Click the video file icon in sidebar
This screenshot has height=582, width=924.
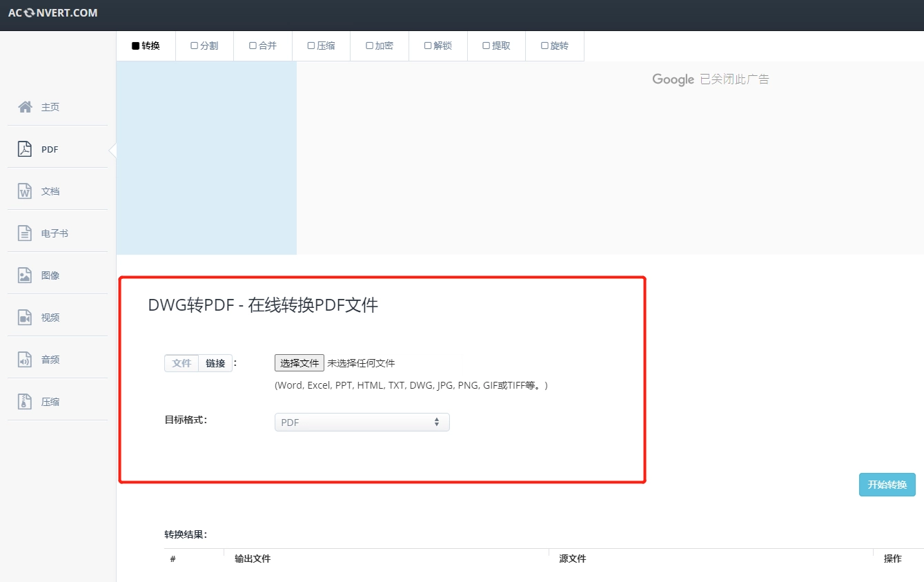pyautogui.click(x=25, y=317)
